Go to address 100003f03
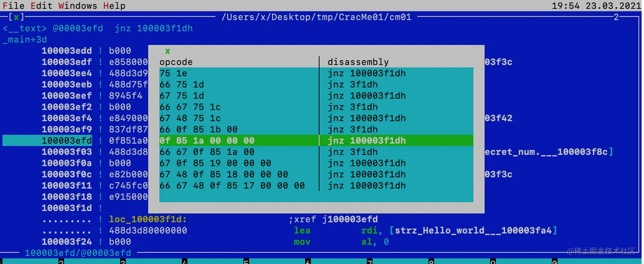The width and height of the screenshot is (644, 264). point(66,152)
